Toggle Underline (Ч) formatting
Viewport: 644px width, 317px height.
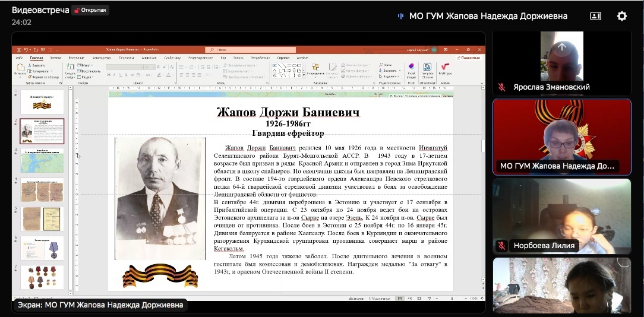click(121, 75)
